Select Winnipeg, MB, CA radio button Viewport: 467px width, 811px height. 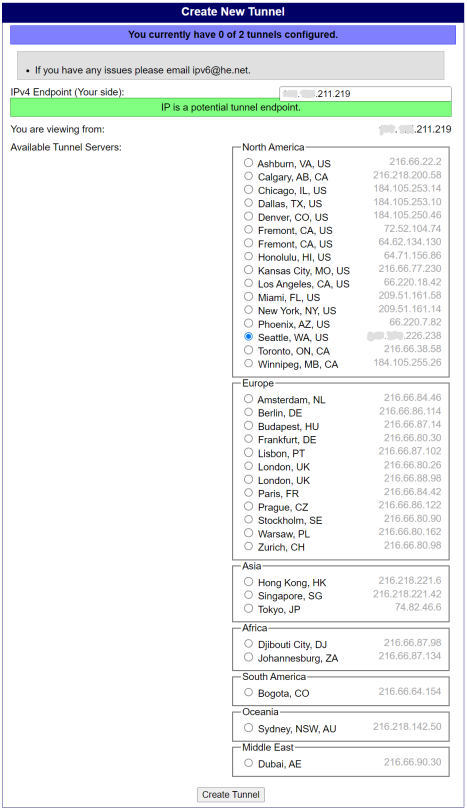249,364
